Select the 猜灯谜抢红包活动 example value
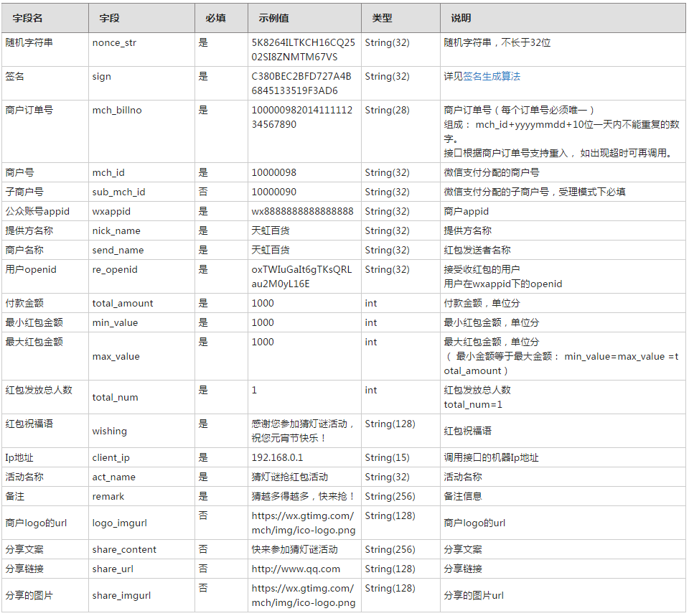Screen dimensions: 689x616 290,477
